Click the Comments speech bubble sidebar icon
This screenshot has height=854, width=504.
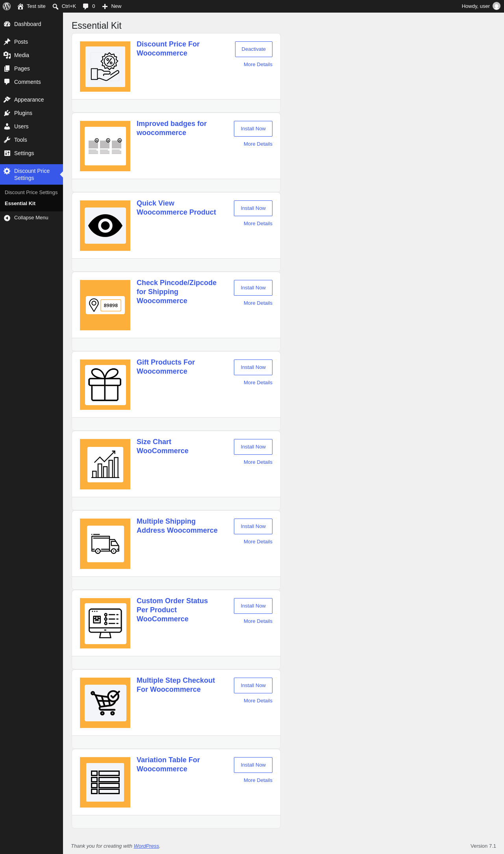(7, 82)
